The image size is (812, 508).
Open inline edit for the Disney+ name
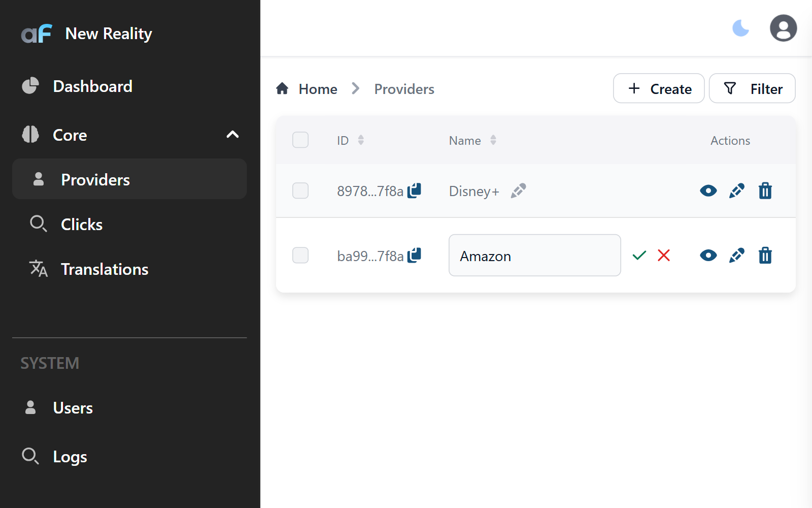click(519, 191)
